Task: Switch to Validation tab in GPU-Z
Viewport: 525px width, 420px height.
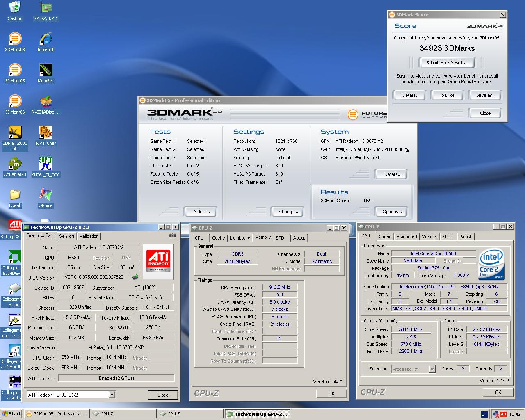Action: point(89,236)
